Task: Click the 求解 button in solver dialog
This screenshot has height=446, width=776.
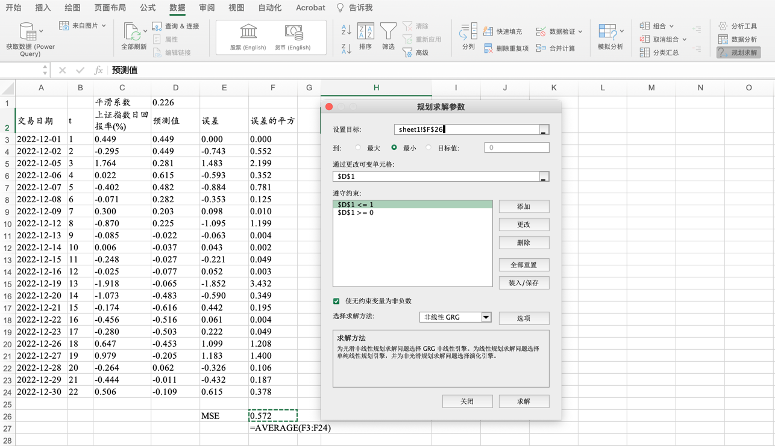Action: tap(523, 400)
